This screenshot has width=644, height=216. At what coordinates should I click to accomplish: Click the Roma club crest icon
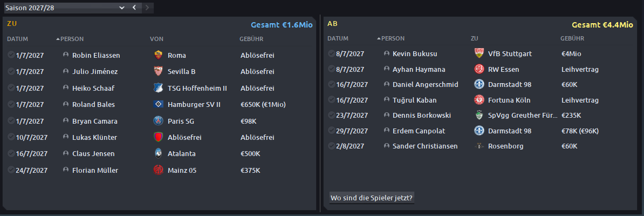tap(158, 55)
